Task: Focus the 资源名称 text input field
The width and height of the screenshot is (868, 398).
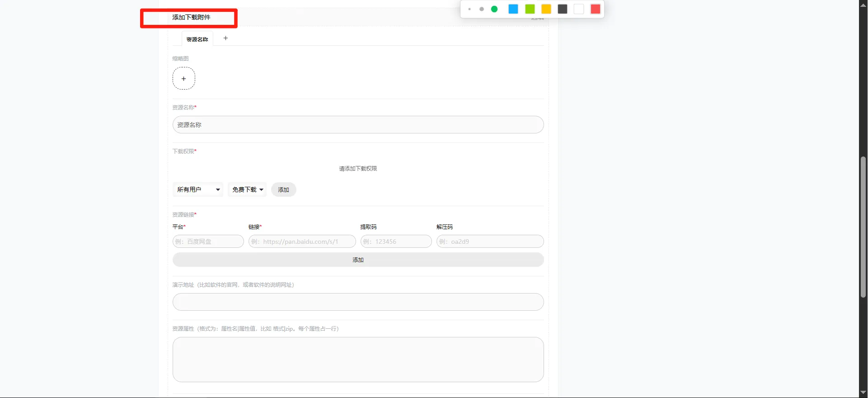Action: pyautogui.click(x=358, y=125)
